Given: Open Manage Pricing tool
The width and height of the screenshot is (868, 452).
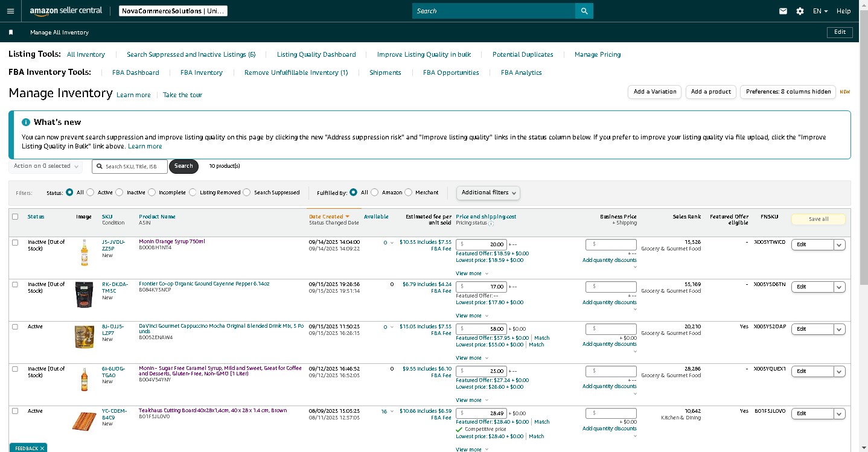Looking at the screenshot, I should 598,54.
